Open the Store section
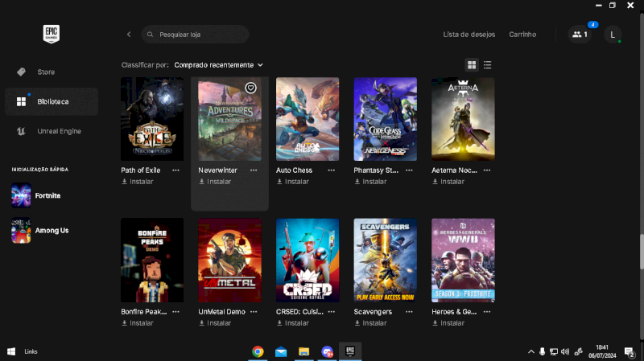Viewport: 644px width, 361px height. click(x=52, y=72)
